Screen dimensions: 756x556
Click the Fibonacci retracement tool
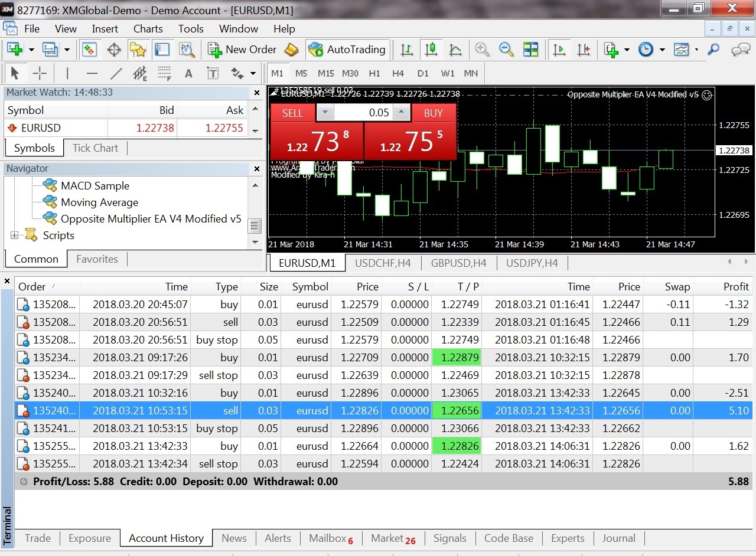coord(164,74)
